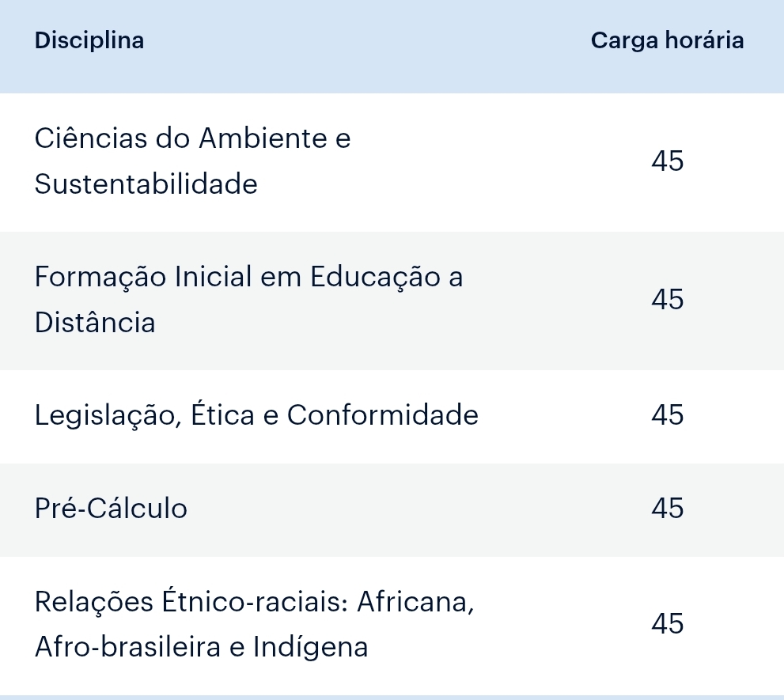This screenshot has height=700, width=784.
Task: Click the 45 value in Ciências do Ambiente row
Action: point(667,161)
